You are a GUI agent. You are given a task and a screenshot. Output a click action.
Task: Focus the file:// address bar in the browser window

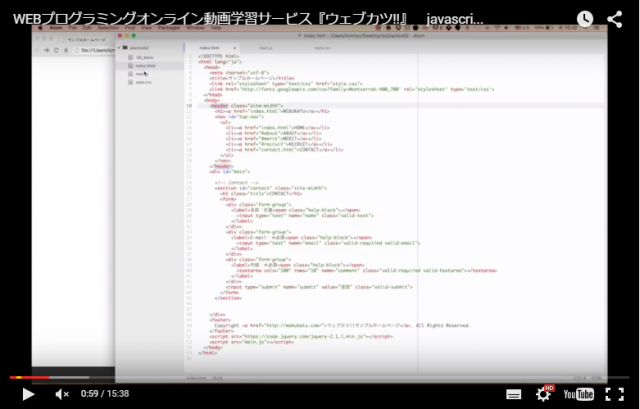click(x=95, y=50)
